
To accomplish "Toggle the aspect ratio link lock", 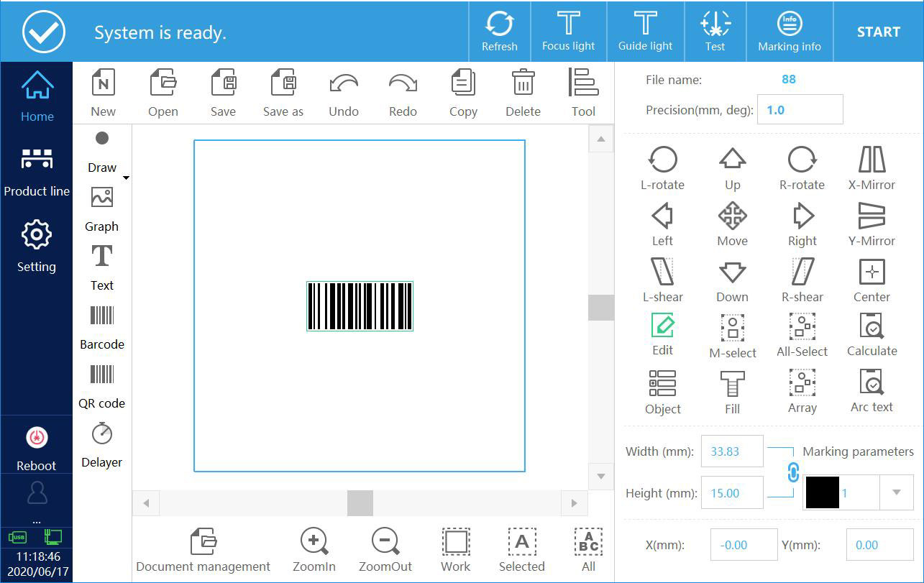I will [794, 472].
